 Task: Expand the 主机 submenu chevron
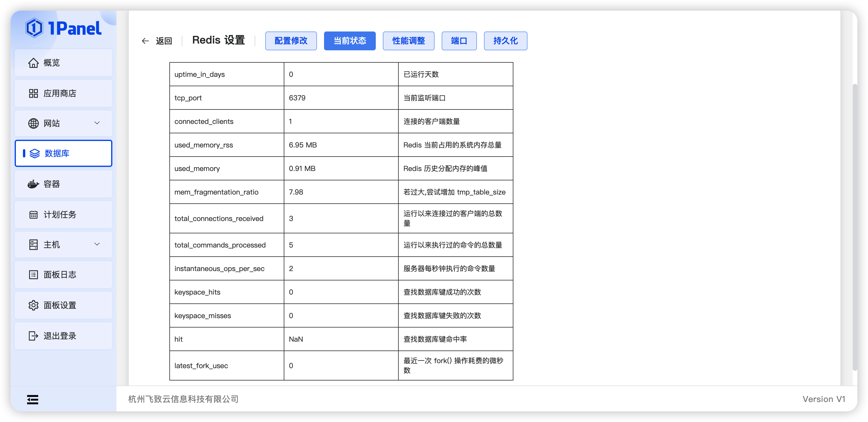(x=97, y=244)
